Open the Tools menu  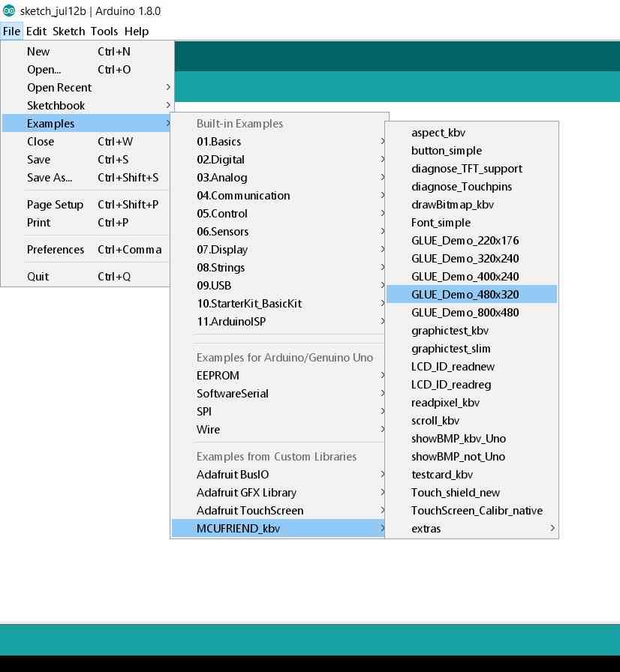pos(104,31)
